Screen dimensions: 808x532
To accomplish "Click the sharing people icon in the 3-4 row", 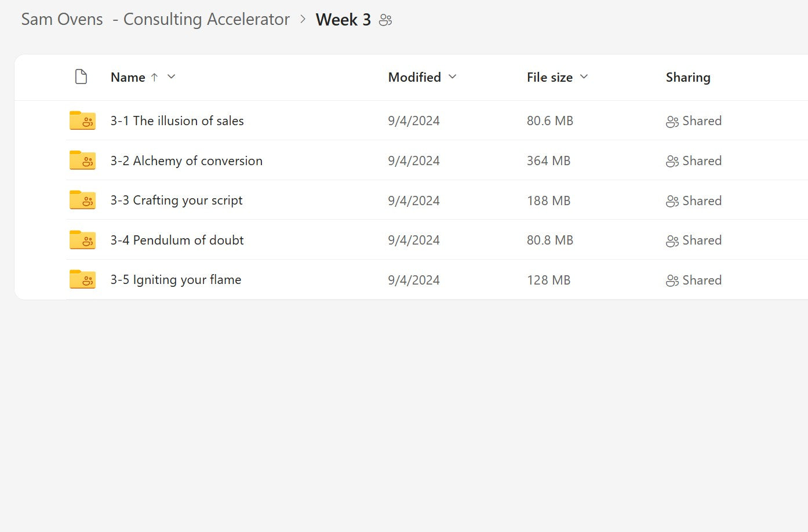I will 672,241.
